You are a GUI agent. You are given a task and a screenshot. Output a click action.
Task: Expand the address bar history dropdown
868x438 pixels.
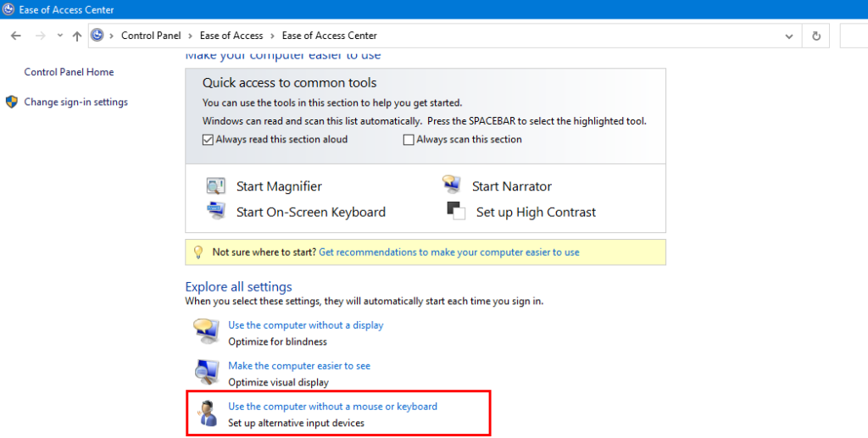[x=789, y=36]
